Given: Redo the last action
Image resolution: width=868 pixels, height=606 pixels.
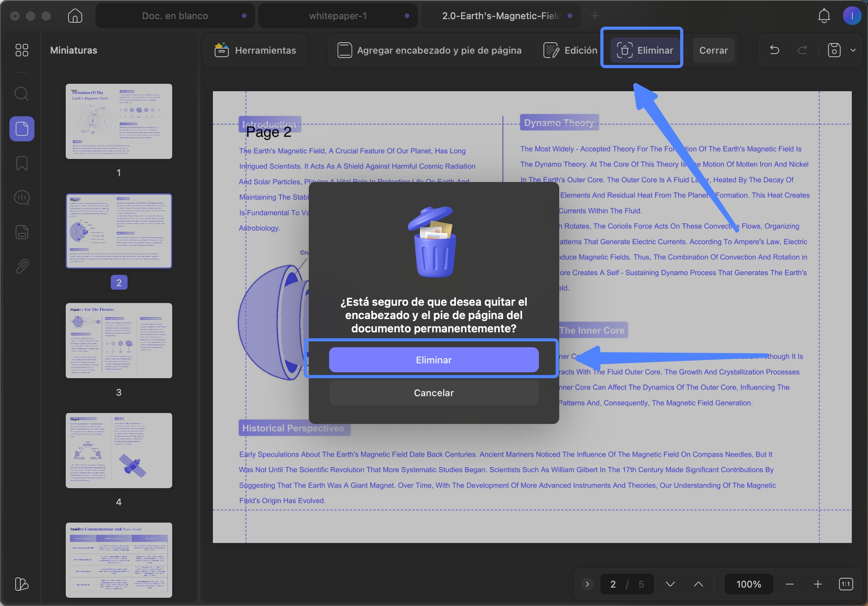Looking at the screenshot, I should tap(803, 50).
